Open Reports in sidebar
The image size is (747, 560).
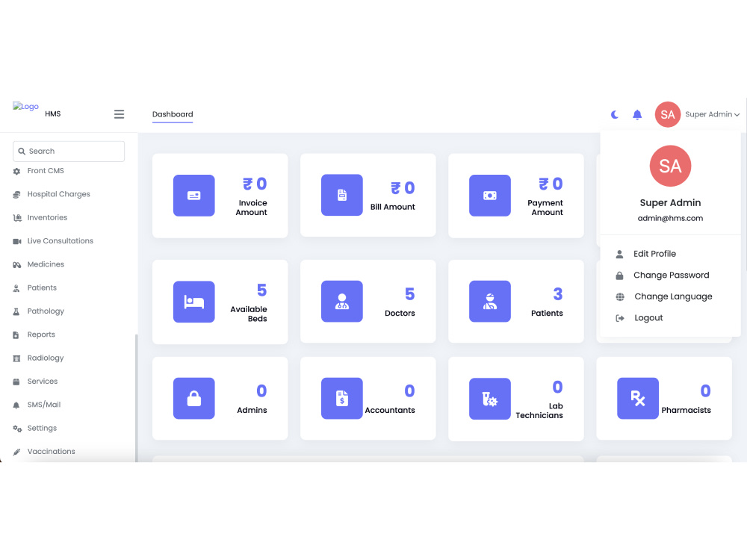[41, 335]
